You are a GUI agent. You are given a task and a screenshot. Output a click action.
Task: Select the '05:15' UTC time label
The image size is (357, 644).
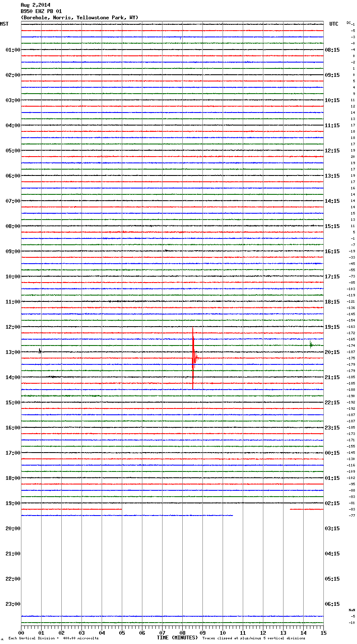tap(332, 579)
